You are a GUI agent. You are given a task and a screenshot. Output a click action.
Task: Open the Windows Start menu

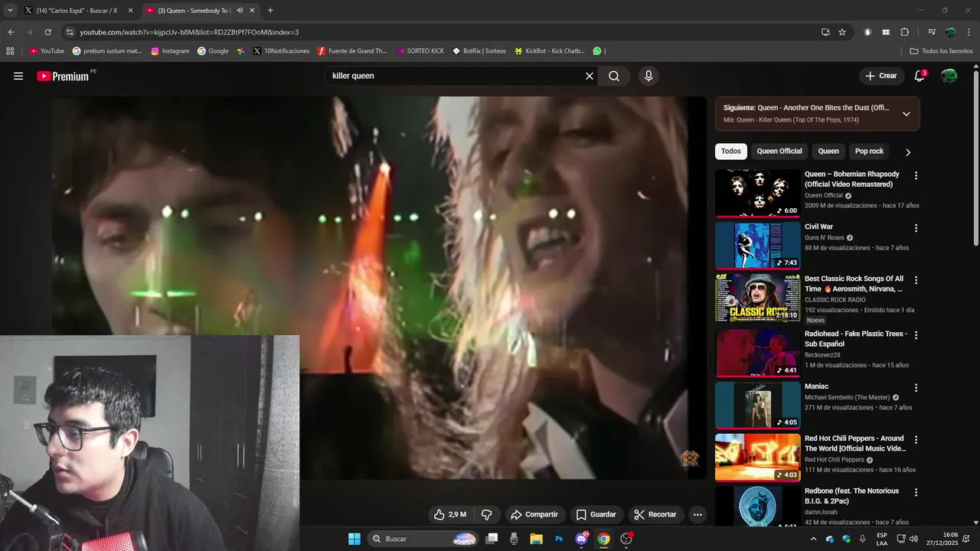click(354, 539)
